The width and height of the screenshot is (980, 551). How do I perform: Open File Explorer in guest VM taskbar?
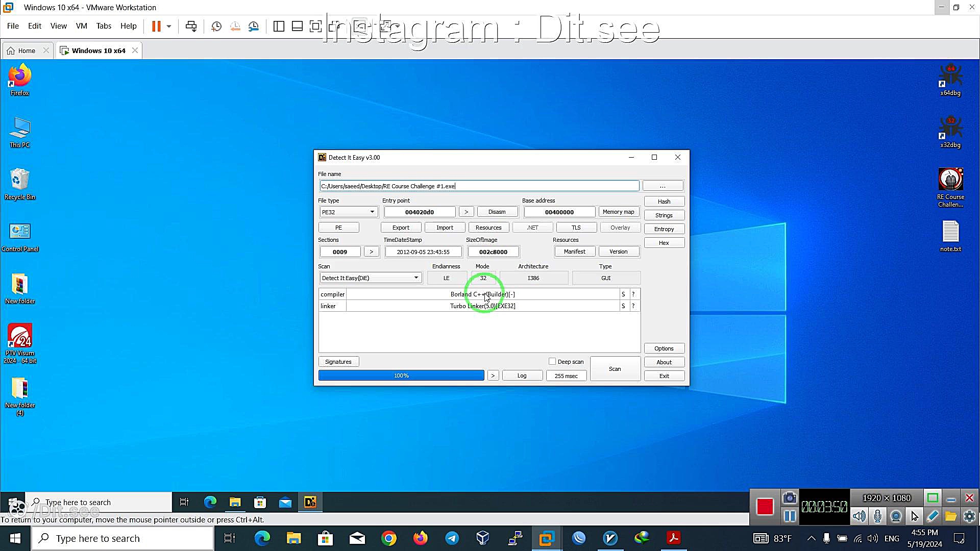tap(235, 502)
